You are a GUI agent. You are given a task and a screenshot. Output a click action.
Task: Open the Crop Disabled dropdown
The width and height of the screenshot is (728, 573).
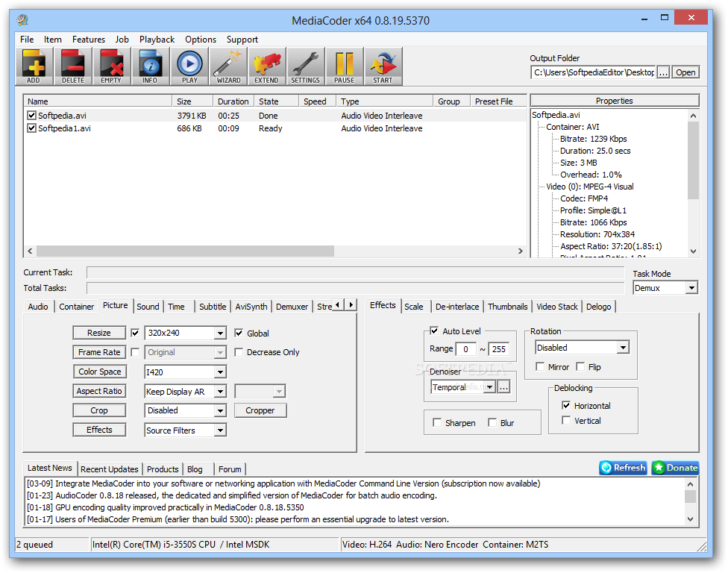pos(185,410)
